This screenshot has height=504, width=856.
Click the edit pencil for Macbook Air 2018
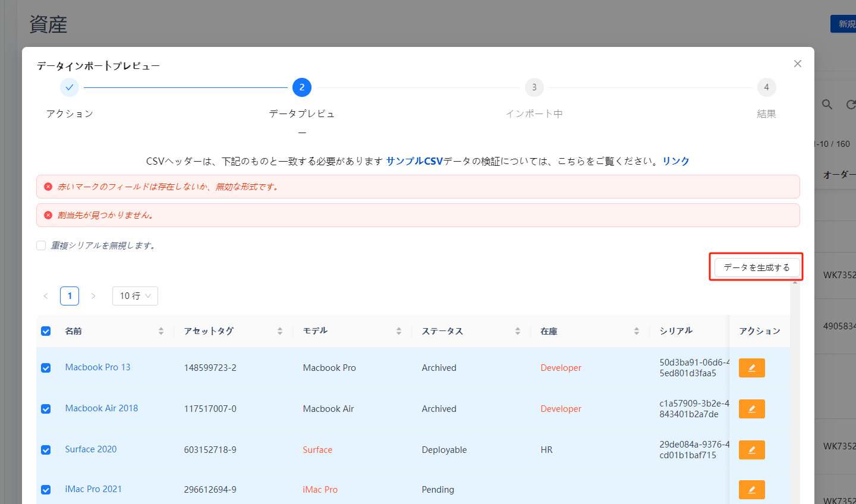(751, 408)
